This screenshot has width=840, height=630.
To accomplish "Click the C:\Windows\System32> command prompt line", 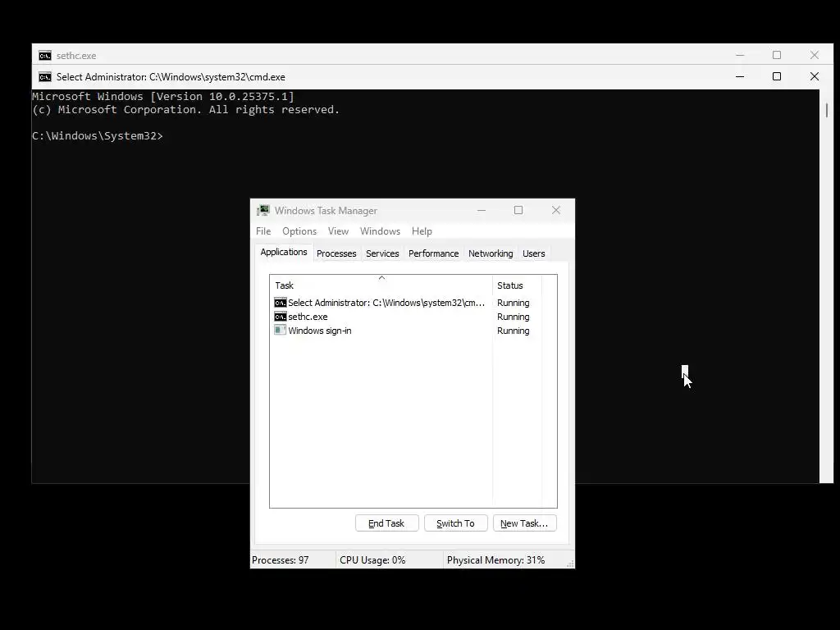I will coord(97,136).
